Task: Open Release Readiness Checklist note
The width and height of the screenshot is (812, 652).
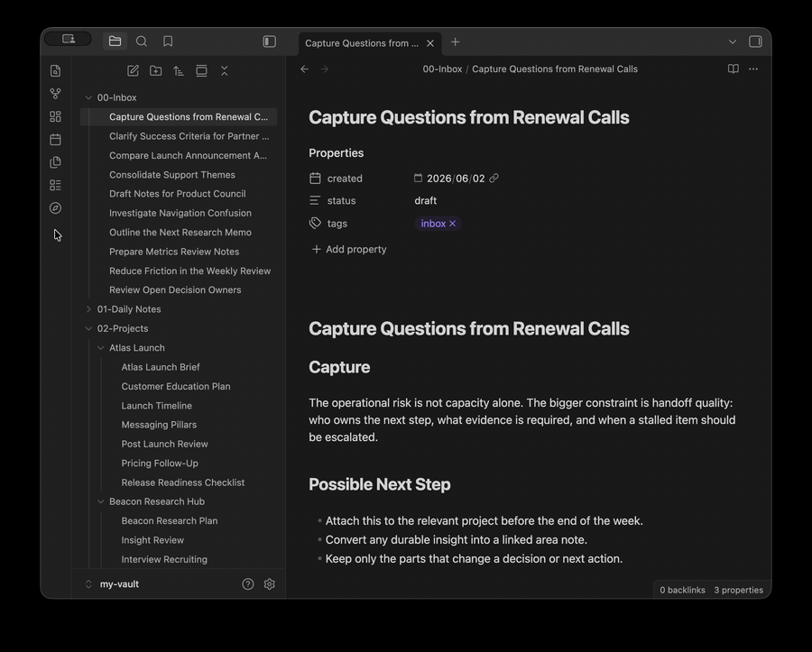Action: coord(183,482)
